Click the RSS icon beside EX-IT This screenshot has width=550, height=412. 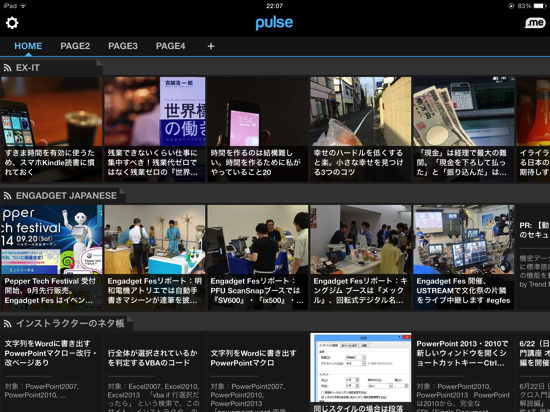pos(7,68)
